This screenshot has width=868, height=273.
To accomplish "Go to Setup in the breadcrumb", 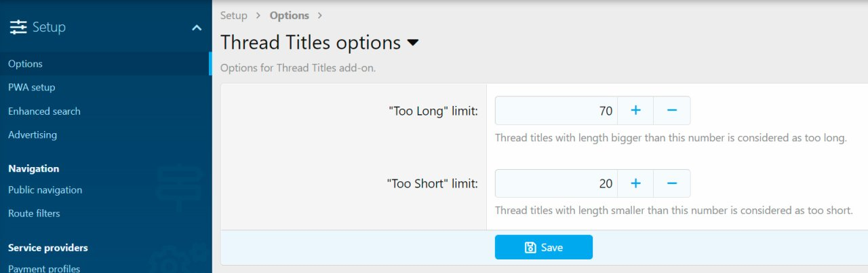I will [234, 15].
